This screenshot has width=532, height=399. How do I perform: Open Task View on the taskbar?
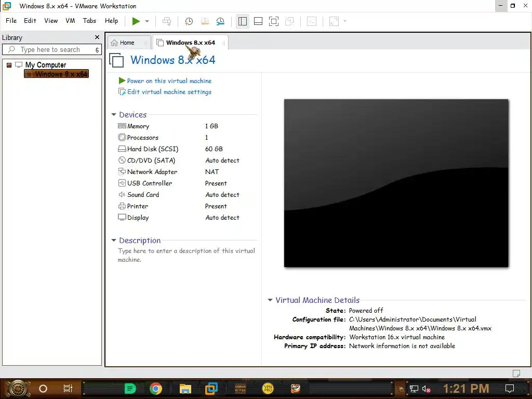(x=68, y=389)
